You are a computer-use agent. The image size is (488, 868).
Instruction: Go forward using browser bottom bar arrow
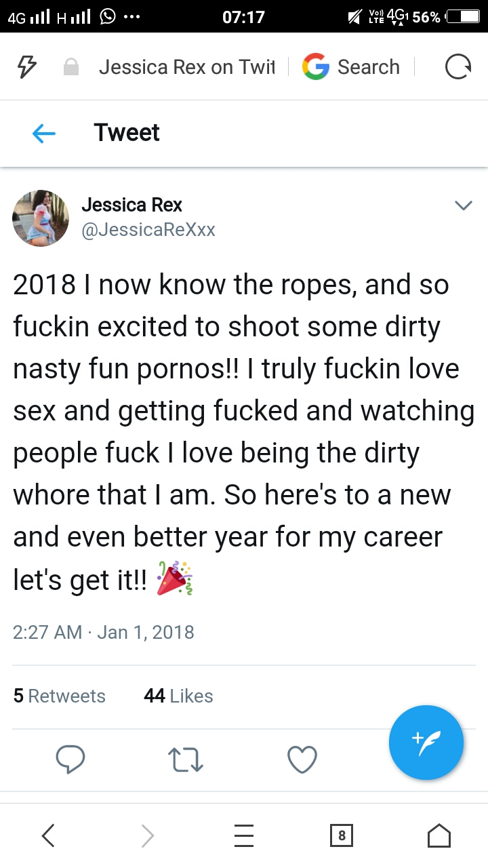[x=147, y=835]
